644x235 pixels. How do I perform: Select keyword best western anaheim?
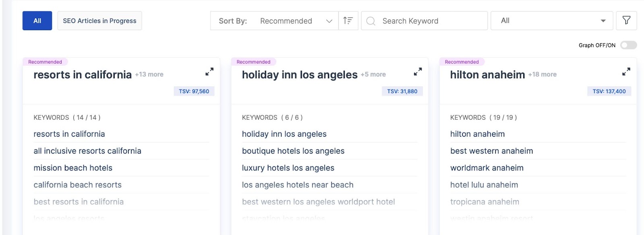coord(491,151)
